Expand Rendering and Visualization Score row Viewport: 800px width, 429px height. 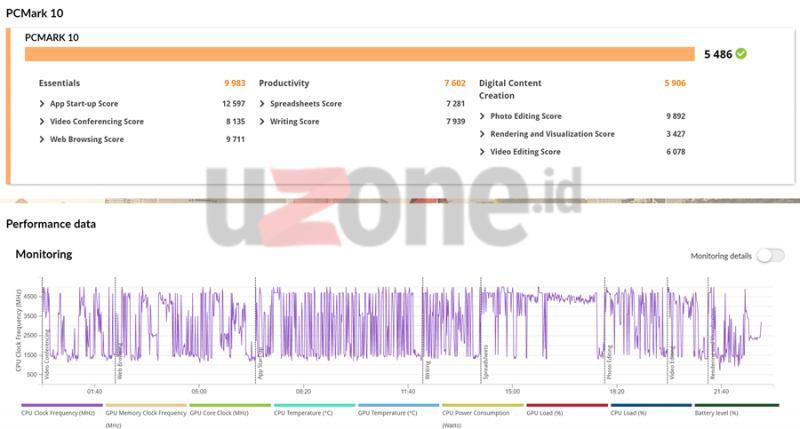click(x=482, y=134)
